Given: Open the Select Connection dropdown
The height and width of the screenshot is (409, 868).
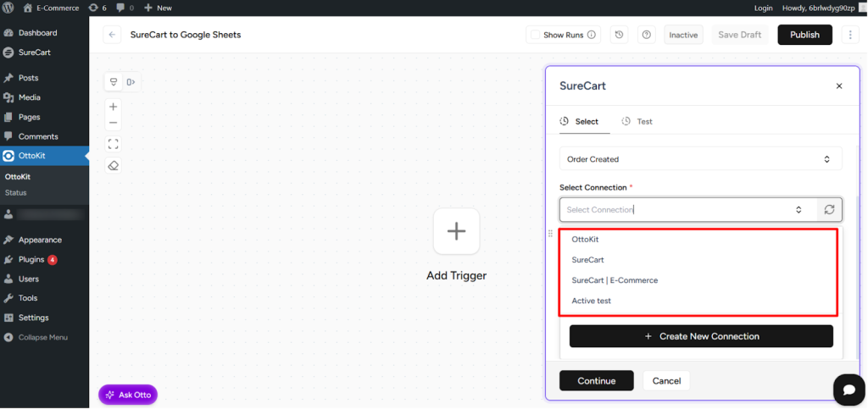Looking at the screenshot, I should pyautogui.click(x=687, y=210).
